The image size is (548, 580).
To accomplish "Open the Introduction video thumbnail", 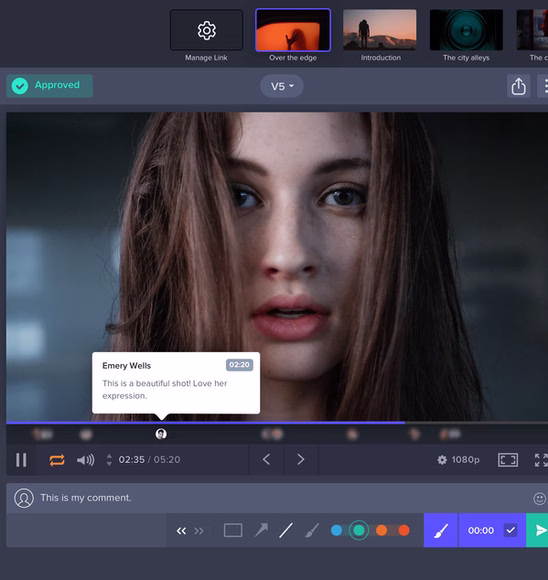I will click(380, 30).
